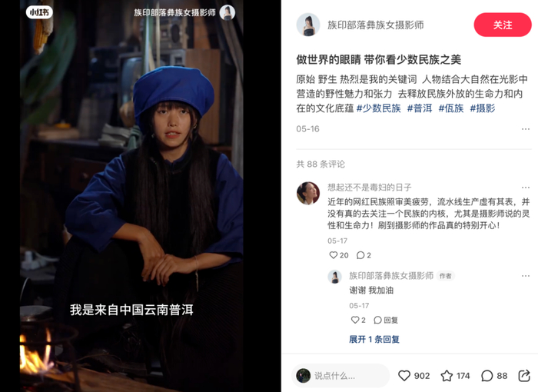Open the #少数民族 hashtag

click(378, 108)
